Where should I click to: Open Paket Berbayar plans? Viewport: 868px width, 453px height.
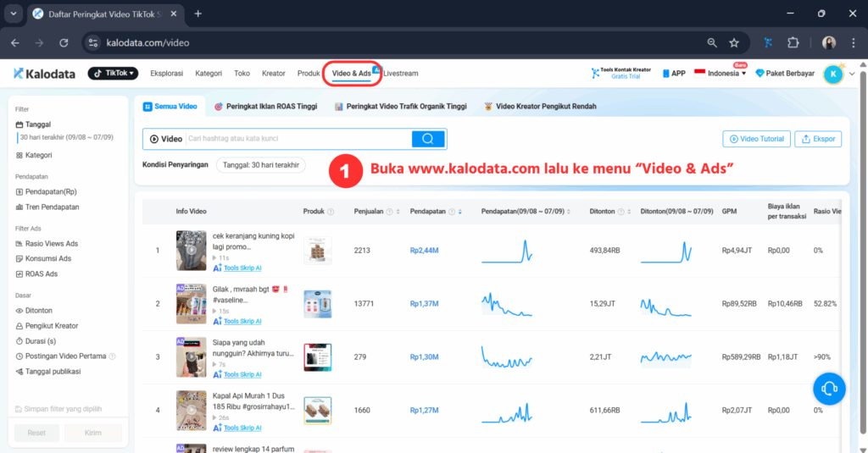coord(785,74)
